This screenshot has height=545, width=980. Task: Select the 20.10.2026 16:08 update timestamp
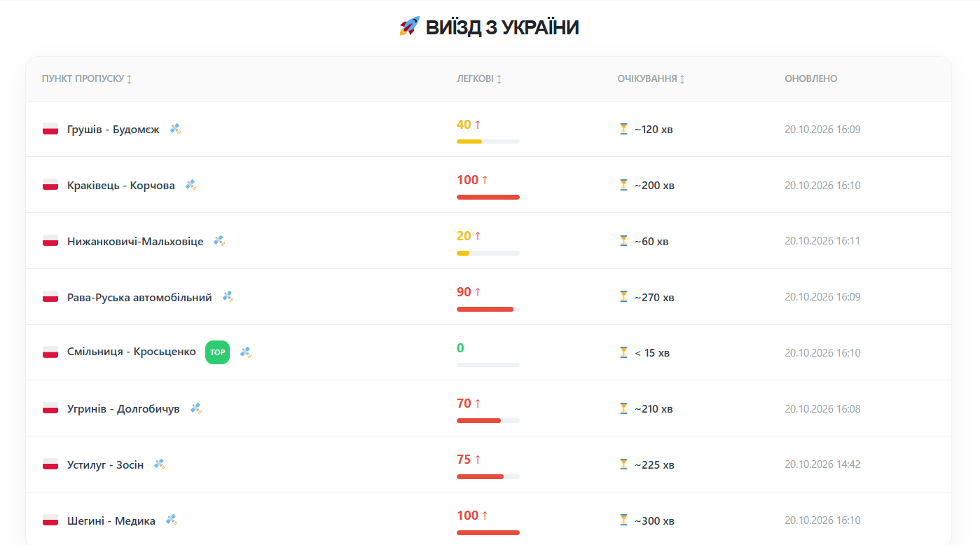(x=822, y=408)
